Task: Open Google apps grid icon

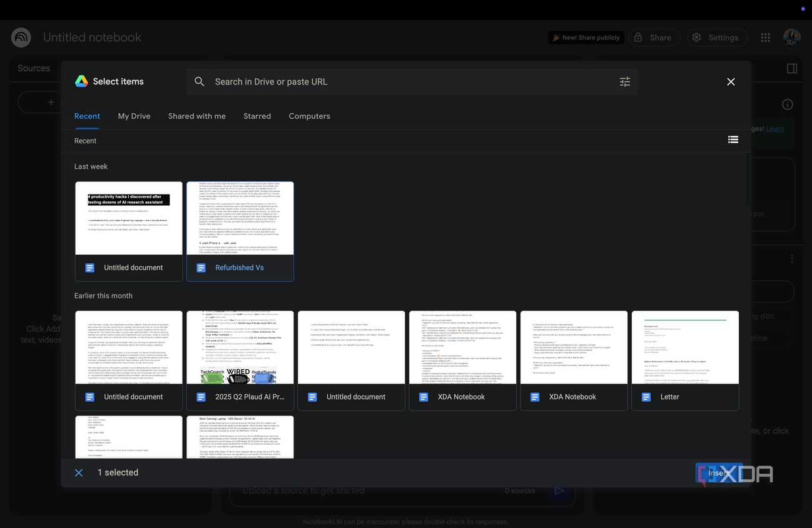Action: tap(765, 38)
